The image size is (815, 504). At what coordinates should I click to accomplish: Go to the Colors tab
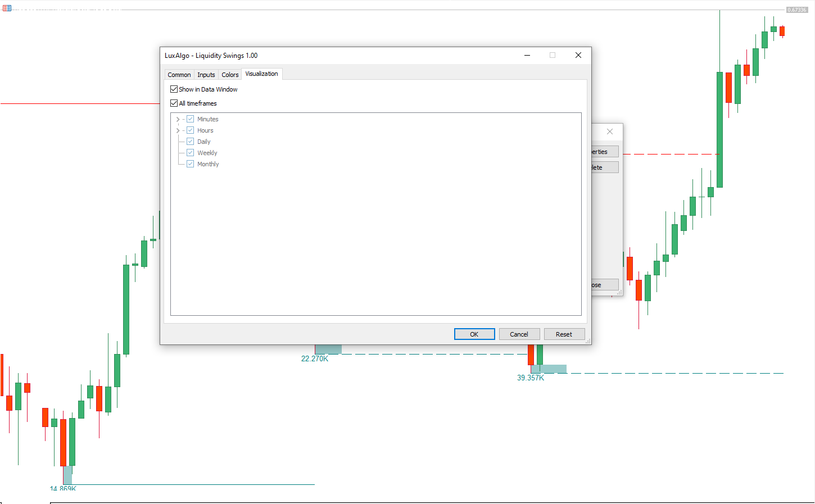coord(230,75)
